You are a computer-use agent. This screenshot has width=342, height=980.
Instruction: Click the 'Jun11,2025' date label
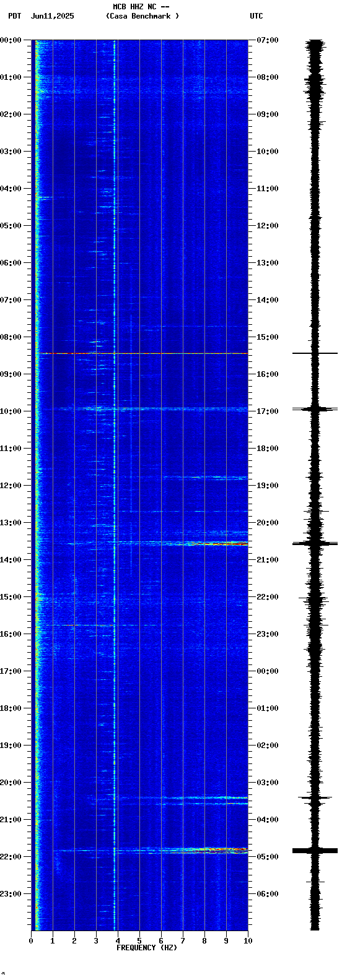(52, 16)
